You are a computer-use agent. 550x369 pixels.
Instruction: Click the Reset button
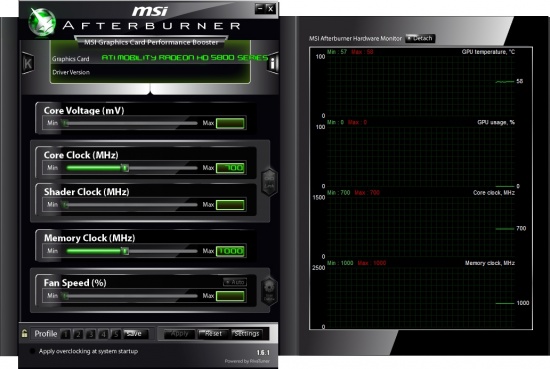pyautogui.click(x=213, y=334)
